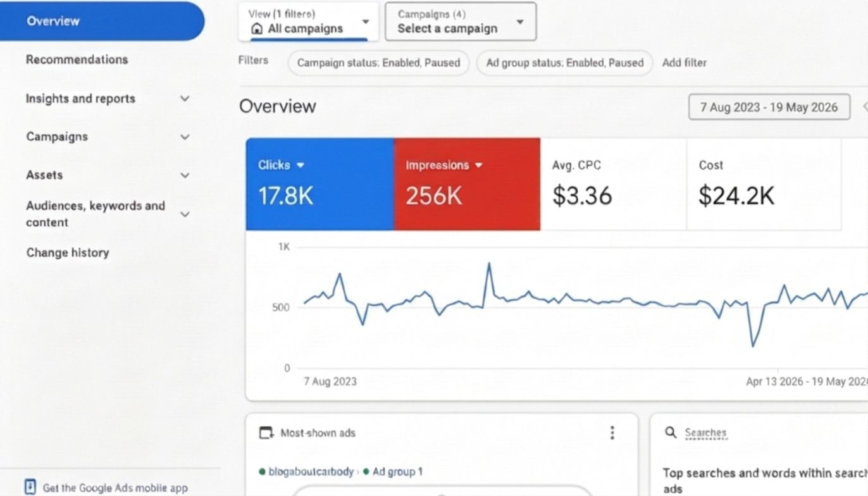868x496 pixels.
Task: Click the Google Ads mobile app icon
Action: (x=30, y=487)
